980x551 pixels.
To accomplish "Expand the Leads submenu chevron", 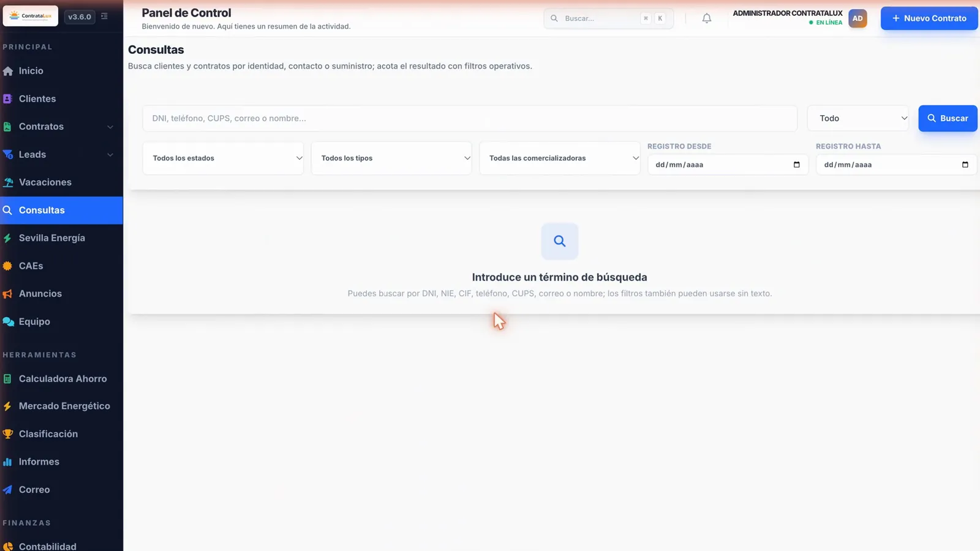I will pyautogui.click(x=110, y=155).
